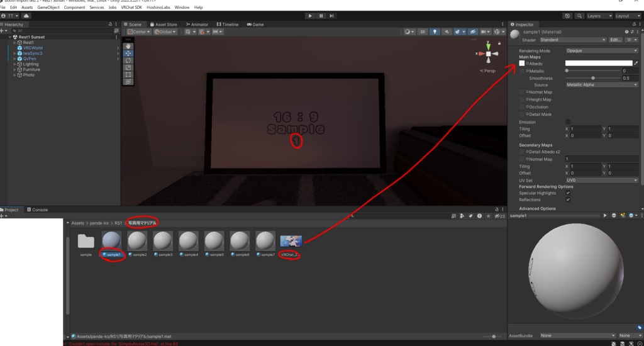Open the VRChat SDK menu
This screenshot has width=644, height=346.
coord(131,8)
